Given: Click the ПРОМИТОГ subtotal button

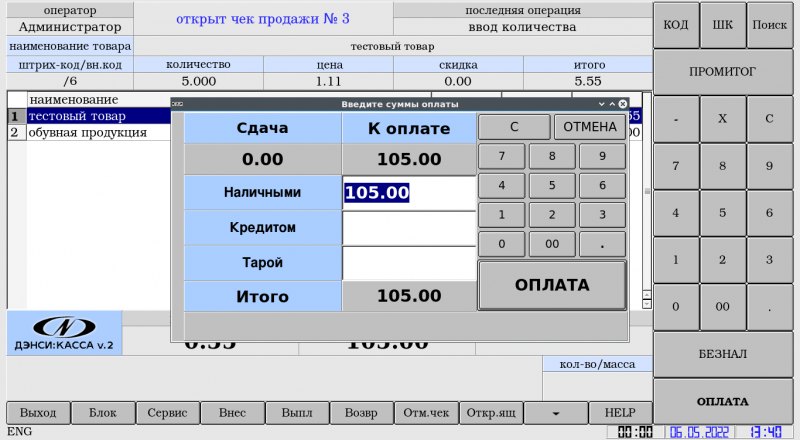Looking at the screenshot, I should (x=723, y=72).
